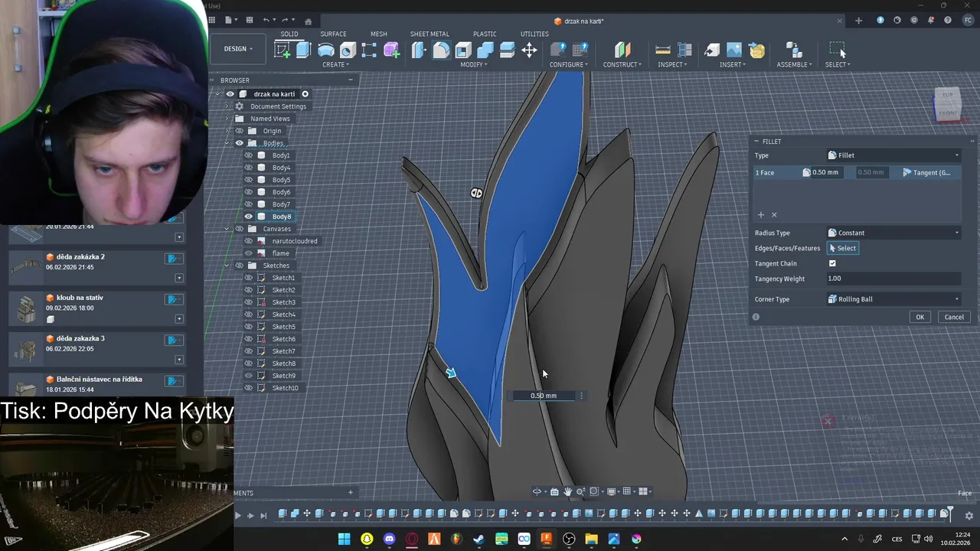
Task: Click the Tangency Weight input field
Action: [893, 279]
